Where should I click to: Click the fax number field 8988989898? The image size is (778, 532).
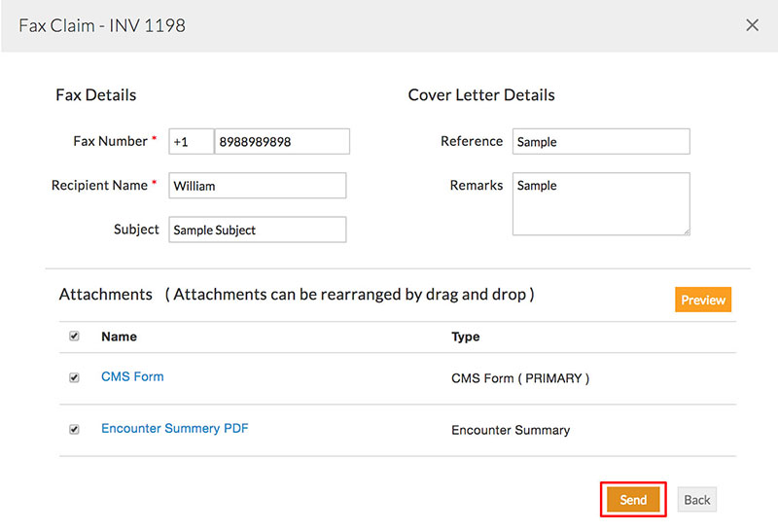(281, 142)
